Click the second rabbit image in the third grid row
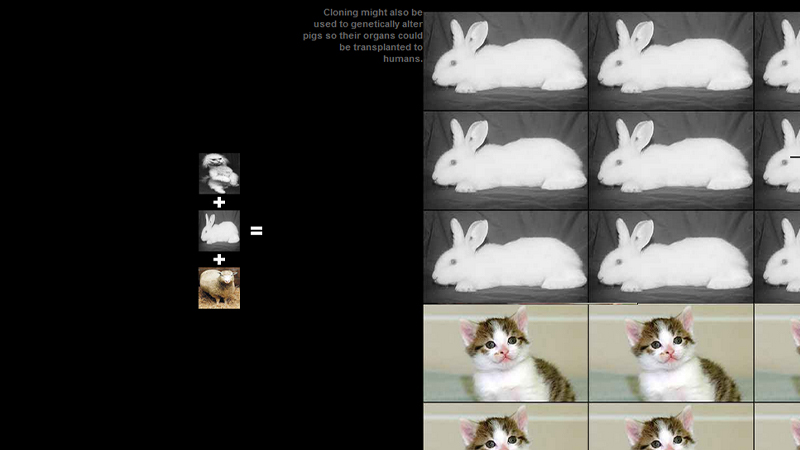 (x=671, y=257)
